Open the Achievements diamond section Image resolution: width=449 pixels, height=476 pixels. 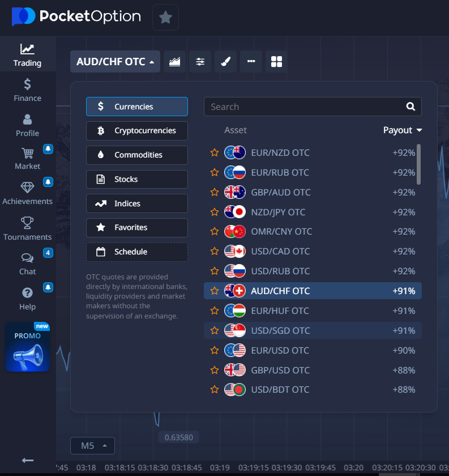[27, 193]
